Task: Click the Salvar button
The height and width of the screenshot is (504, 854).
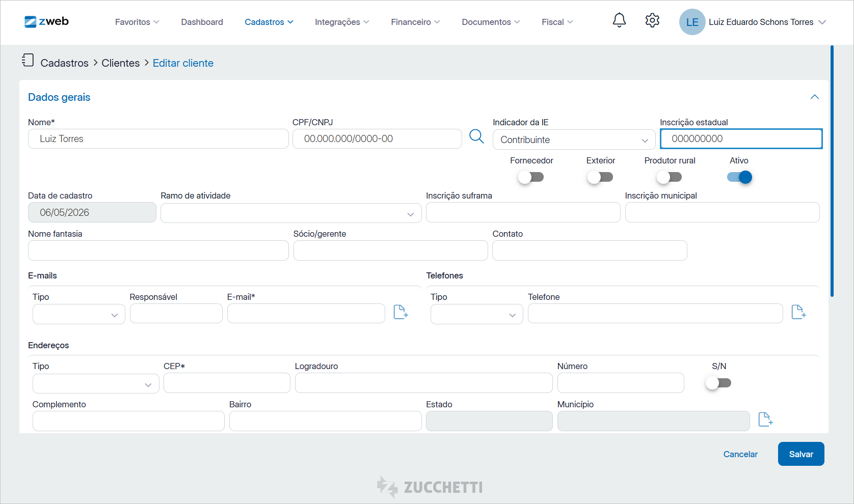Action: (x=801, y=454)
